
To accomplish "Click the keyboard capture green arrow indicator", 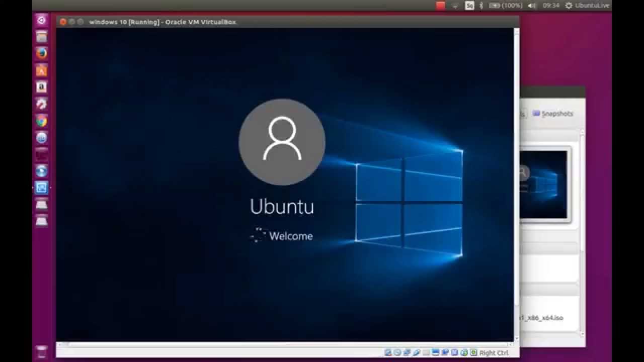I will coord(473,352).
